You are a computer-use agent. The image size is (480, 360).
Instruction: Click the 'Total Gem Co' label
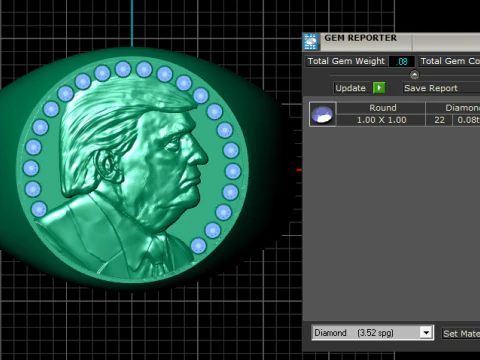click(449, 61)
